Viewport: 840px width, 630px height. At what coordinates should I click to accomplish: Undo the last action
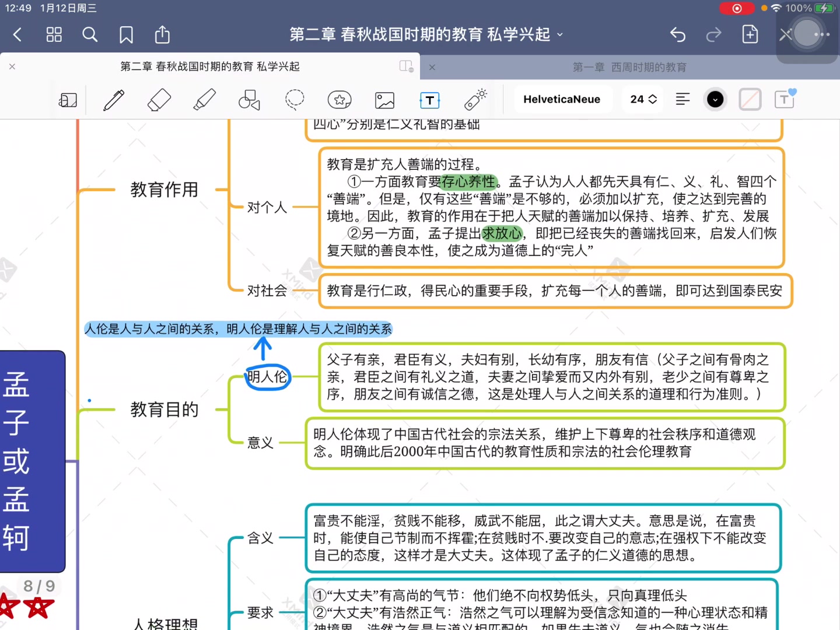coord(678,35)
